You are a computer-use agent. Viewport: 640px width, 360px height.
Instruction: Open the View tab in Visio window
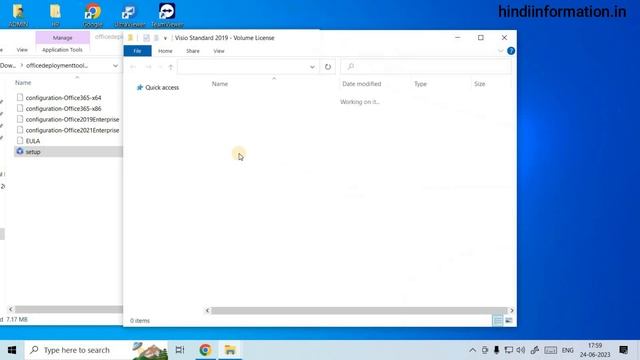(x=219, y=51)
